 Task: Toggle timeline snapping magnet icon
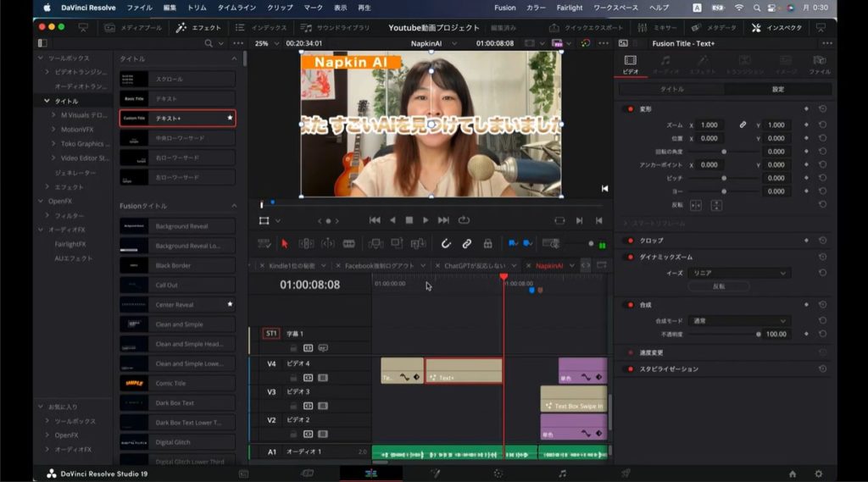pyautogui.click(x=447, y=244)
